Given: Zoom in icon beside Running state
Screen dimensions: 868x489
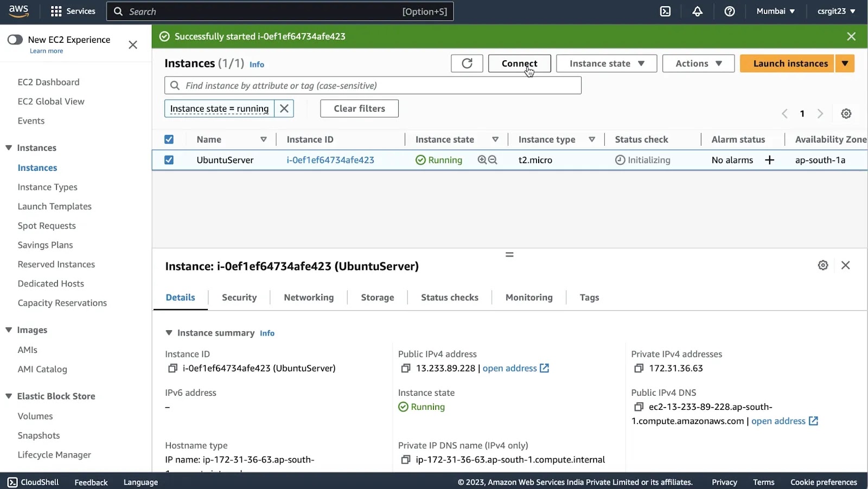Looking at the screenshot, I should [482, 160].
